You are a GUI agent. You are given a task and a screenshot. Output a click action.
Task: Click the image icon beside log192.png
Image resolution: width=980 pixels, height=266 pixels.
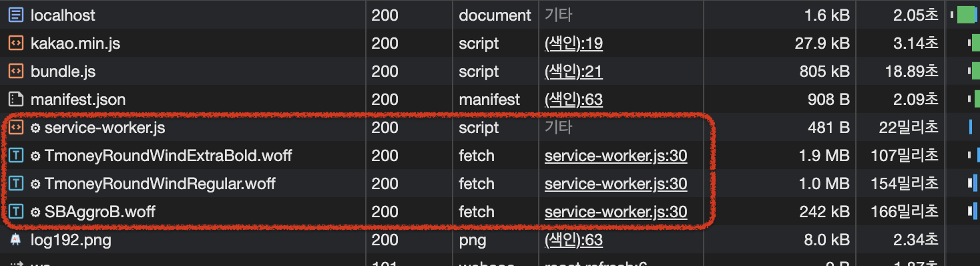tap(15, 240)
